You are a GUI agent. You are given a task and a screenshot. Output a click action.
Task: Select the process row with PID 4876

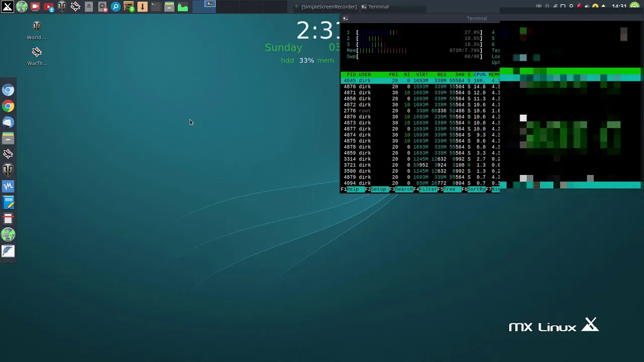[420, 86]
